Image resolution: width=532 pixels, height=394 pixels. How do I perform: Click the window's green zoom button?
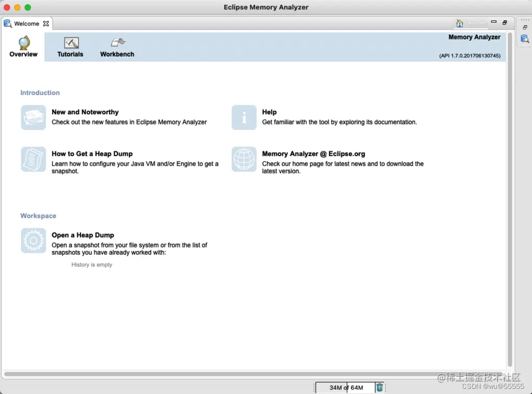click(x=28, y=7)
